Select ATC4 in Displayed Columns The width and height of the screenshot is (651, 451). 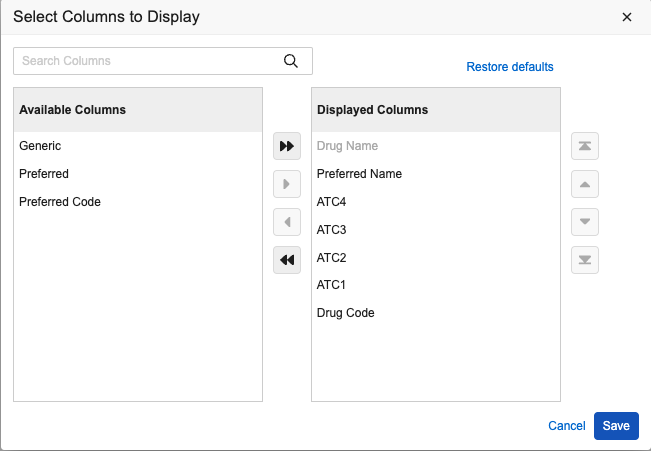(331, 202)
